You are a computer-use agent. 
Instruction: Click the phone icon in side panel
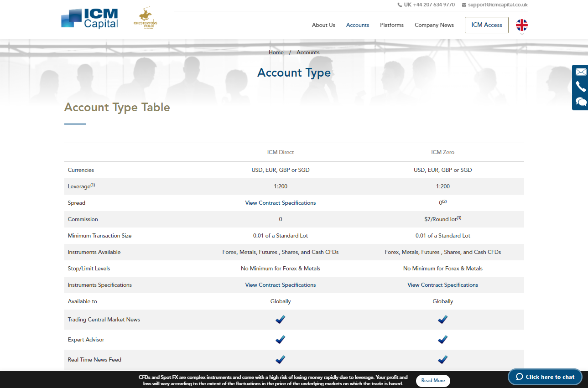(x=581, y=87)
